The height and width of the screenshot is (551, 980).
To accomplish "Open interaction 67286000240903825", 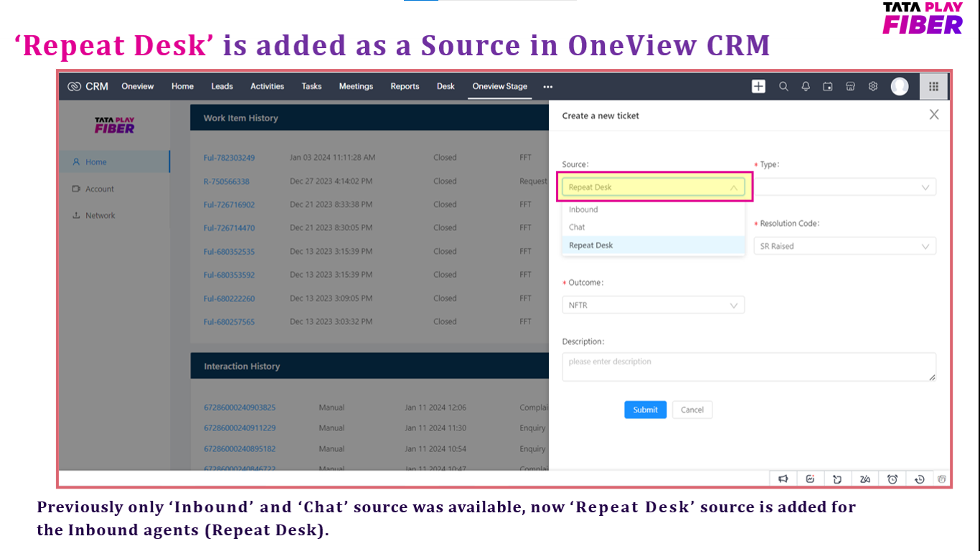I will pyautogui.click(x=240, y=408).
